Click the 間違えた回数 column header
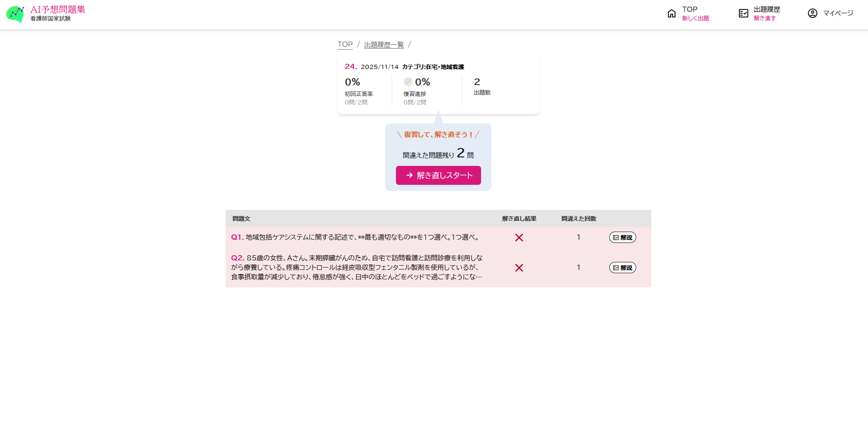Screen dimensions: 868x424 pyautogui.click(x=579, y=219)
